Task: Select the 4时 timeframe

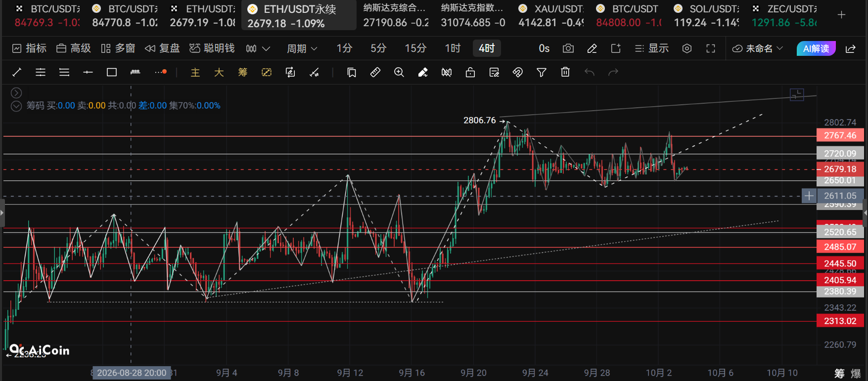Action: pyautogui.click(x=487, y=48)
